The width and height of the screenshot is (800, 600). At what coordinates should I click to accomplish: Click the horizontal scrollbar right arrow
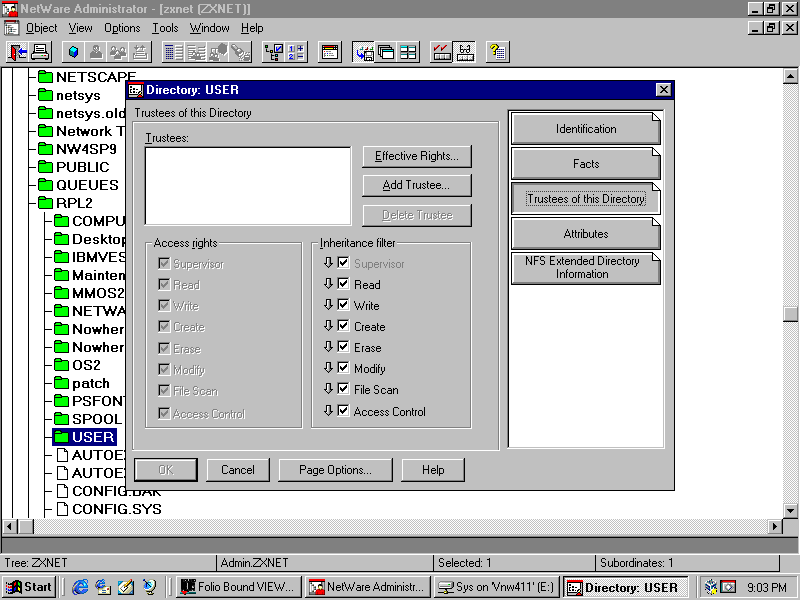point(775,526)
